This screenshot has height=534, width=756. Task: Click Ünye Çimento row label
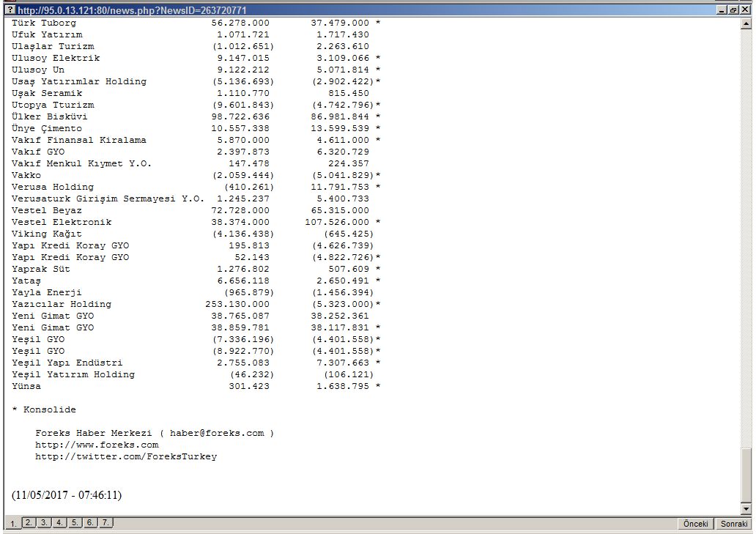coord(47,128)
